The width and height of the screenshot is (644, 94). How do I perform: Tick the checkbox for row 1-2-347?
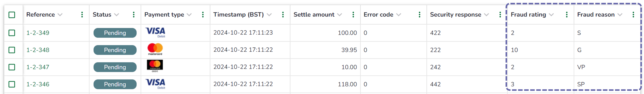tap(12, 67)
